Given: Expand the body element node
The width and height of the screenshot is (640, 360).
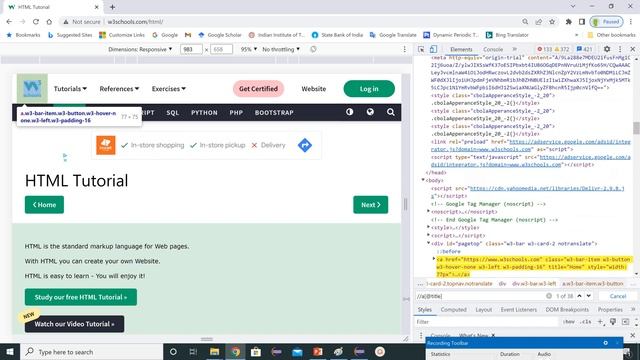Looking at the screenshot, I should (x=423, y=180).
